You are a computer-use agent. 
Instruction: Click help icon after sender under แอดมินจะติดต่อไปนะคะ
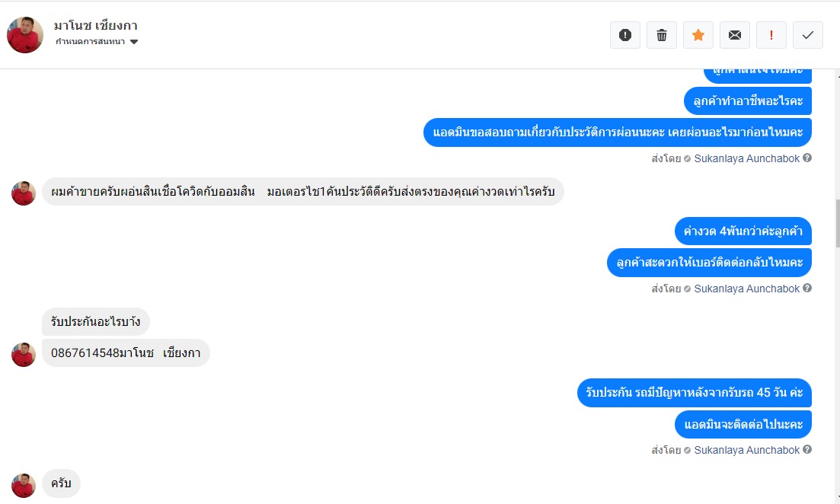coord(807,450)
